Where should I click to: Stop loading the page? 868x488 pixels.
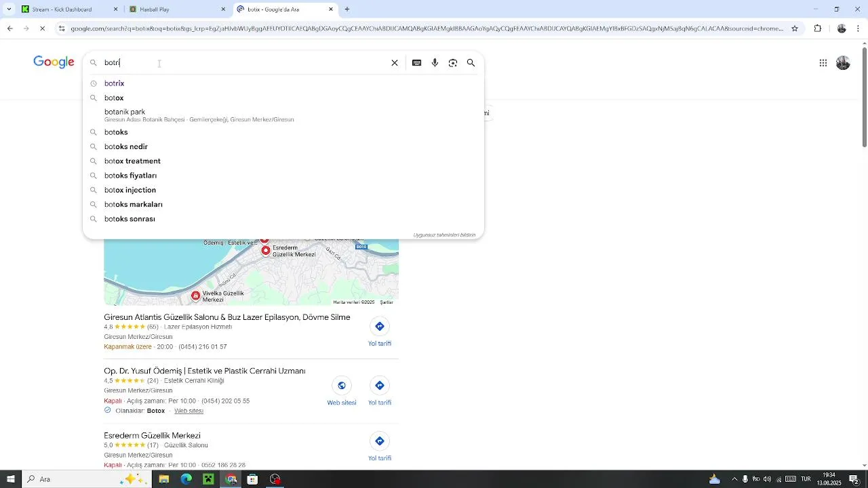click(42, 28)
